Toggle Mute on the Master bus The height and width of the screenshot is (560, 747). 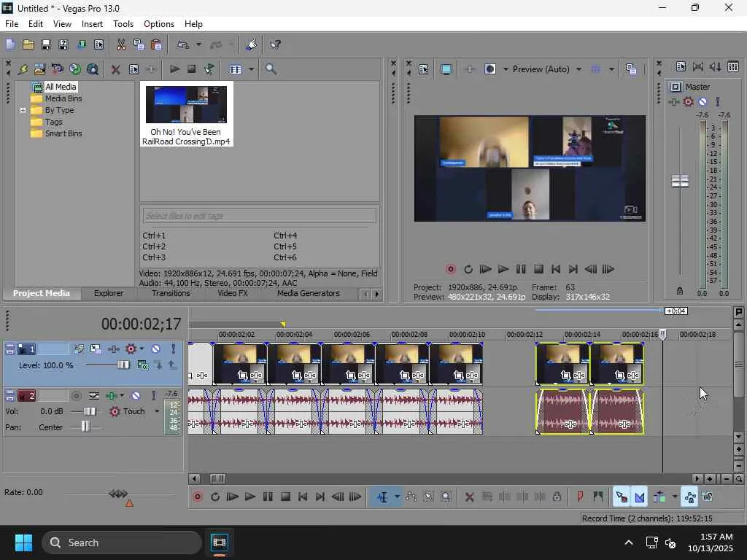click(x=703, y=102)
